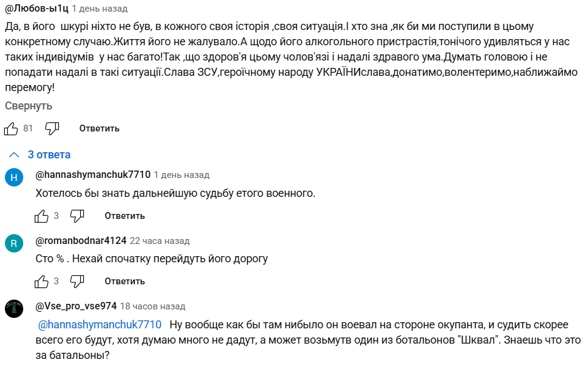
Task: Dislike hannashymanchuk7710's reply
Action: (77, 216)
